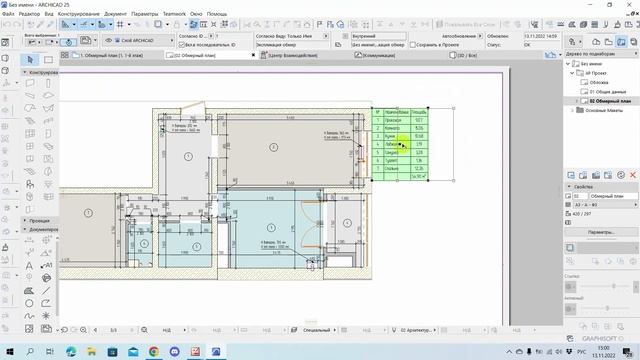
Task: Choose the Text tool with the letter A icon
Action: pos(29,266)
